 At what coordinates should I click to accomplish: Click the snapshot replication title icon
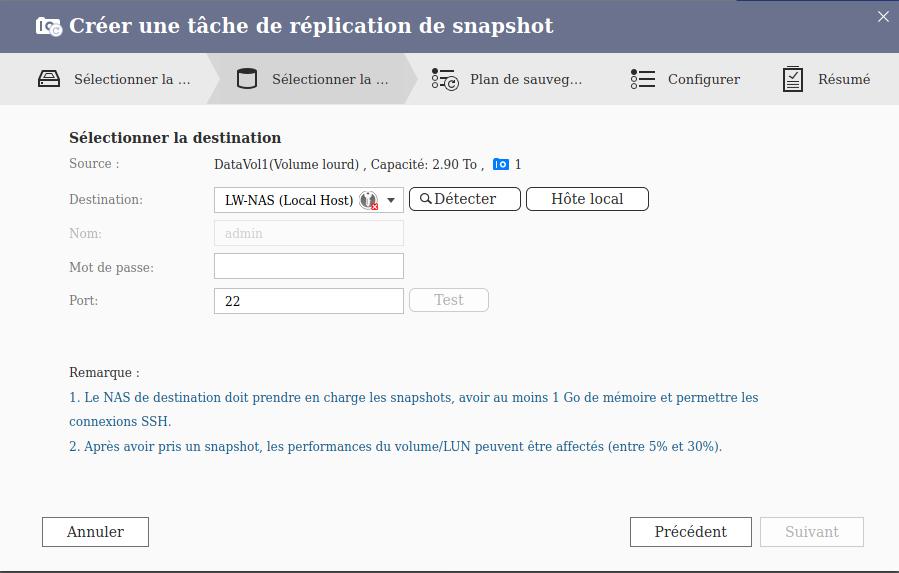click(x=48, y=26)
